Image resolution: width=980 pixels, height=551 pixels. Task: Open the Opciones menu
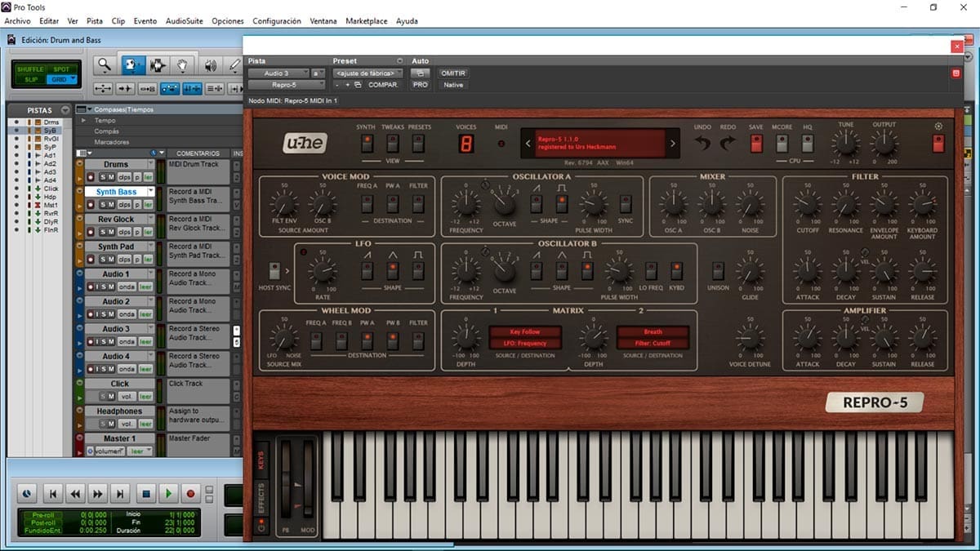(x=228, y=20)
